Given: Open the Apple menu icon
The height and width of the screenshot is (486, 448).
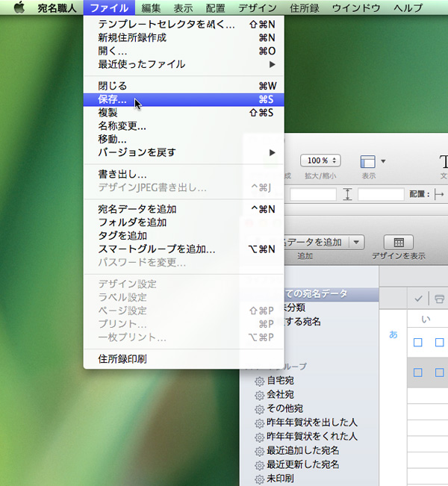Looking at the screenshot, I should pyautogui.click(x=19, y=8).
